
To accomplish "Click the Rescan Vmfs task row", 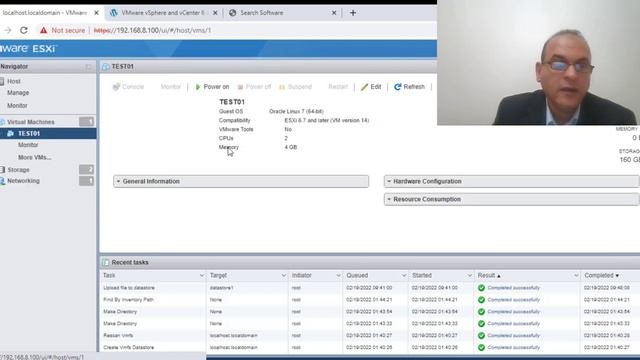I will [370, 336].
